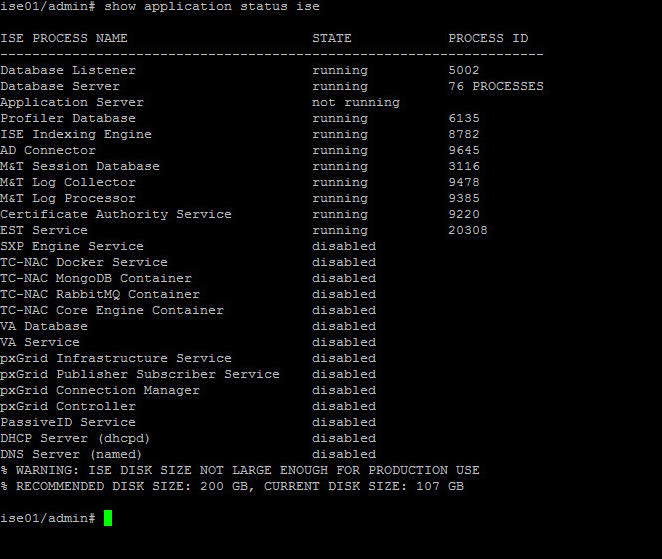The height and width of the screenshot is (559, 662).
Task: Click process ID '9385'
Action: [x=464, y=198]
